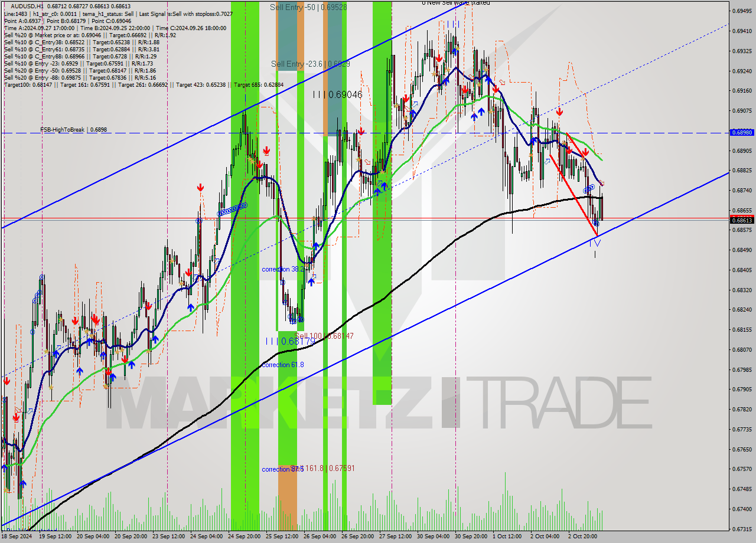Select the '1 Oct 12:00' time axis label

507,537
